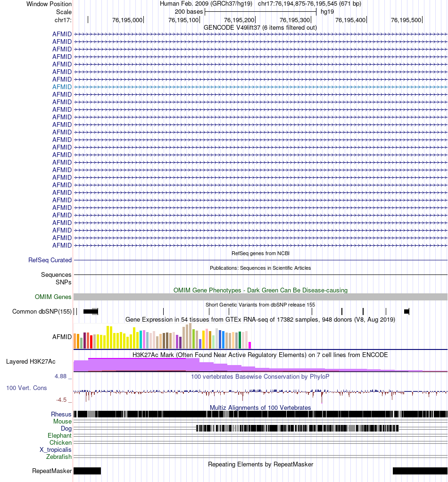The height and width of the screenshot is (482, 448).
Task: Select the light-blue highlighted AFMID transcript label
Action: (62, 87)
